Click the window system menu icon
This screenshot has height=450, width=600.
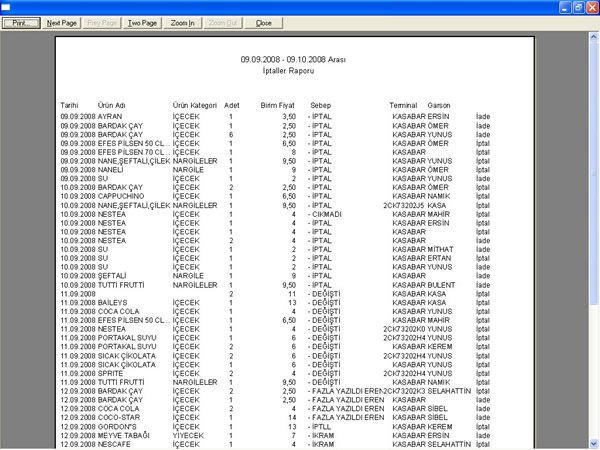6,7
